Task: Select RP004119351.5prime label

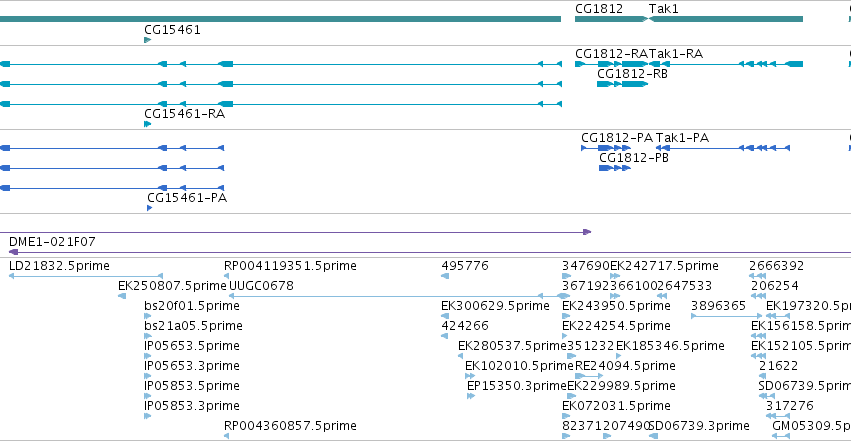Action: (290, 266)
